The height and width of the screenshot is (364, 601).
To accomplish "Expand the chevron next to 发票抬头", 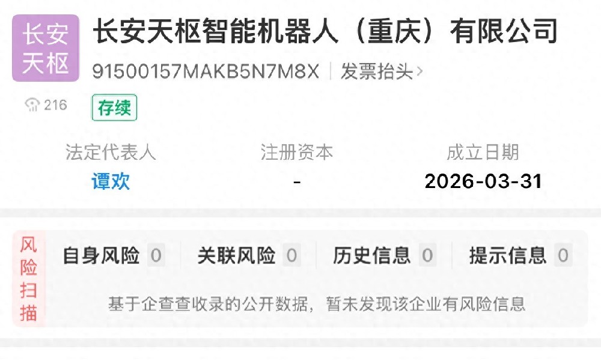I will click(x=419, y=71).
